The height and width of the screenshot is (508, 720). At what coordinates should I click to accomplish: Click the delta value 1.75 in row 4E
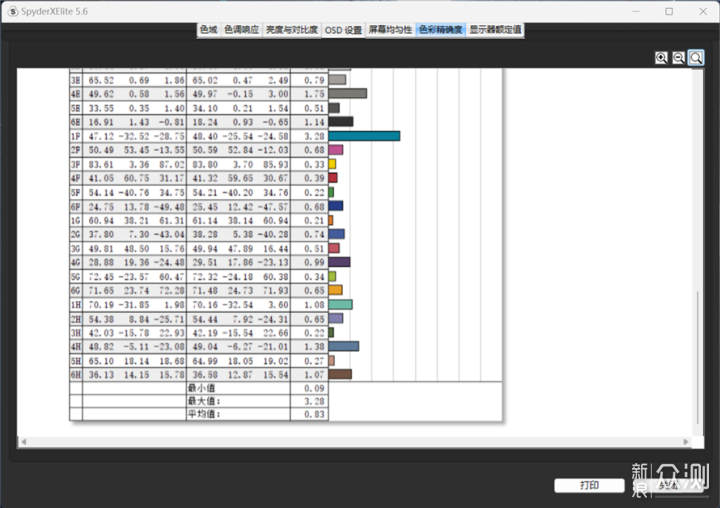click(314, 94)
